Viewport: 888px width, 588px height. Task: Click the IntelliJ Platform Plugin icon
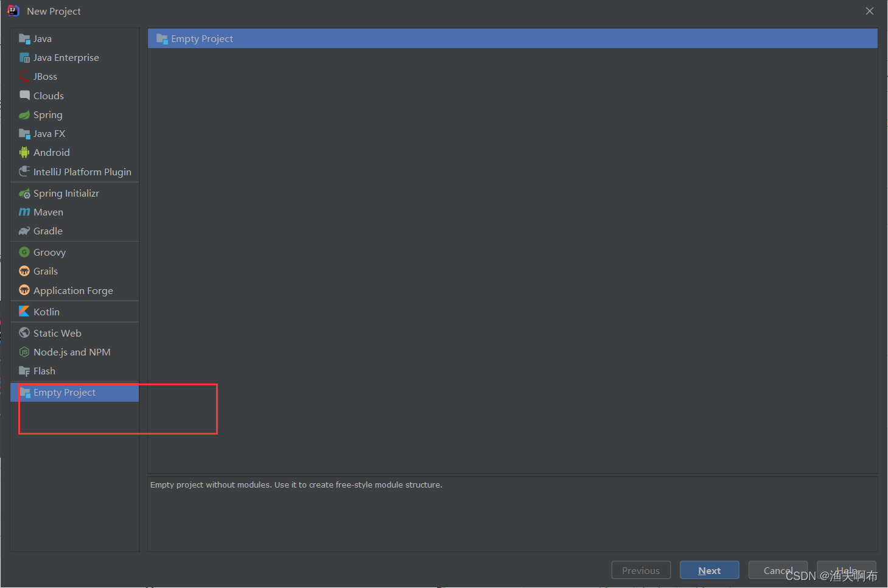pyautogui.click(x=24, y=172)
